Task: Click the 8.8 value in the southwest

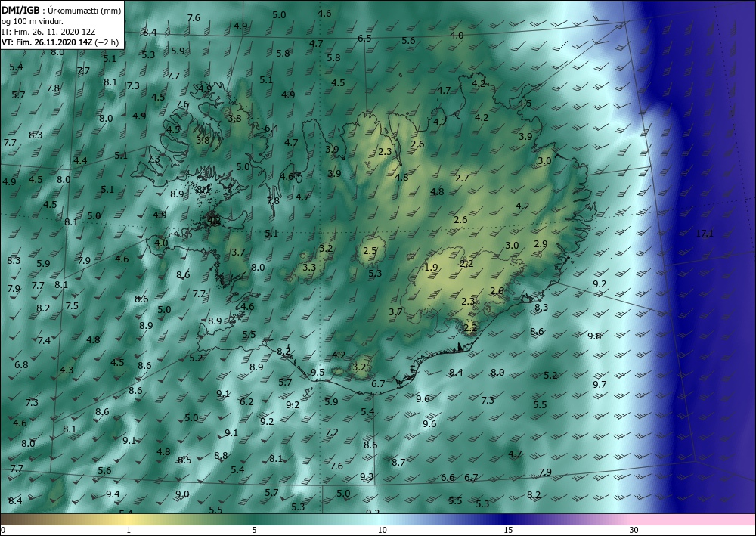Action: click(221, 456)
